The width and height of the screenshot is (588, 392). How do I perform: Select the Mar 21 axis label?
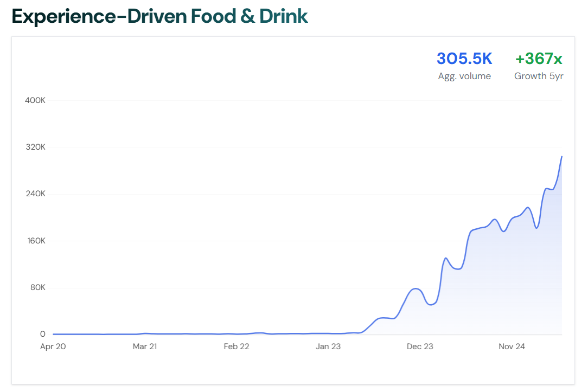coord(144,346)
